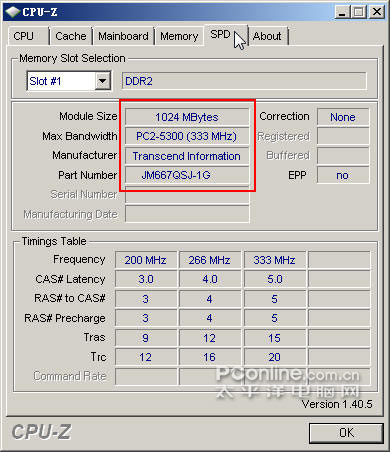Click the CPU-Z title bar icon
The height and width of the screenshot is (452, 390).
point(13,12)
